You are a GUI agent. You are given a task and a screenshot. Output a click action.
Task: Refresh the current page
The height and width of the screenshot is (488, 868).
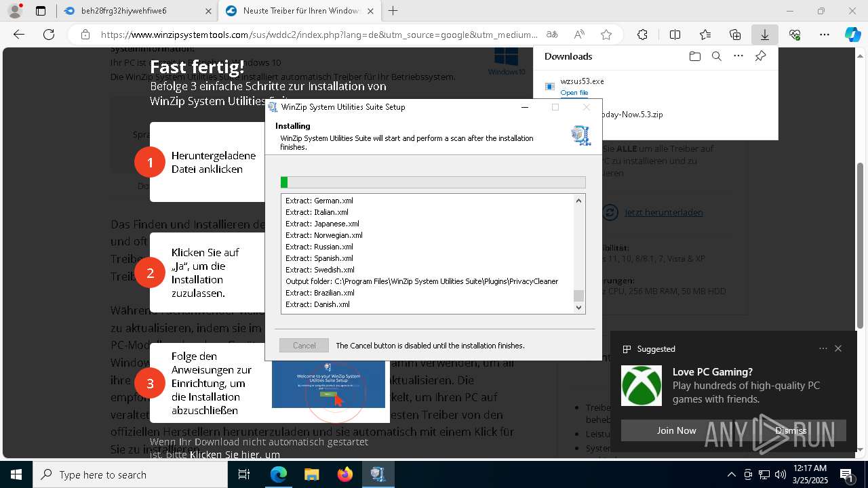pyautogui.click(x=49, y=35)
